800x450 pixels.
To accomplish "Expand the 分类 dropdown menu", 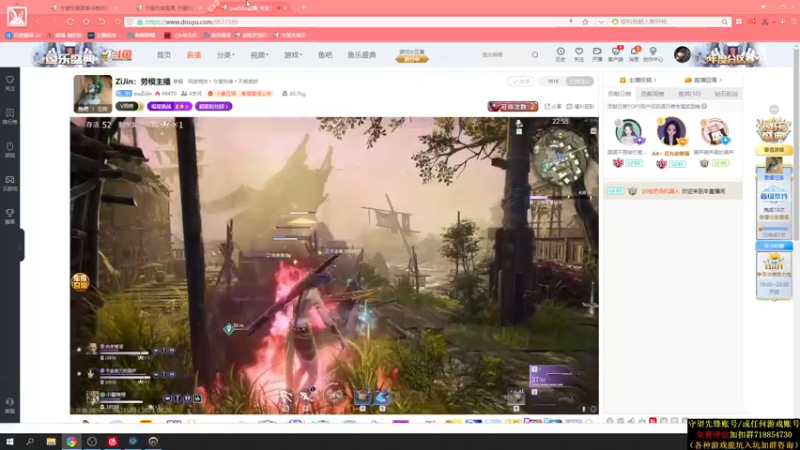I will click(x=225, y=55).
